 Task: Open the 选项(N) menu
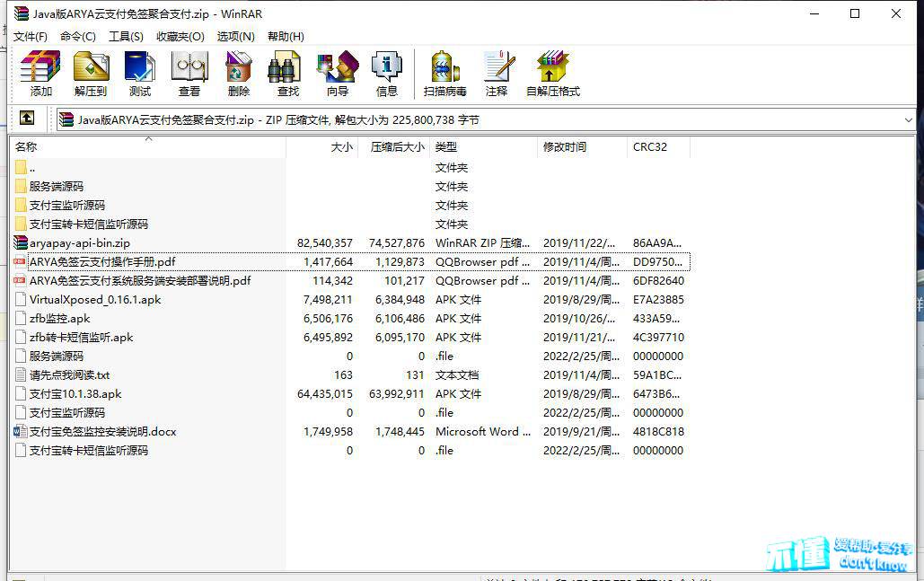point(235,37)
